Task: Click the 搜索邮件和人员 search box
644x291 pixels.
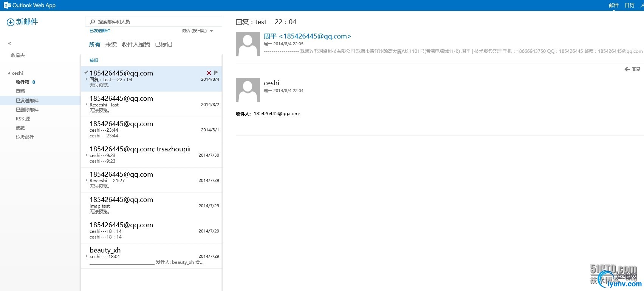Action: pos(154,22)
